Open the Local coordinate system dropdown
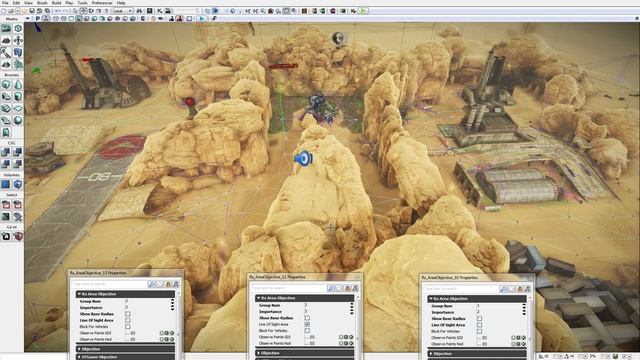Screen dimensions: 640x360 123,11
